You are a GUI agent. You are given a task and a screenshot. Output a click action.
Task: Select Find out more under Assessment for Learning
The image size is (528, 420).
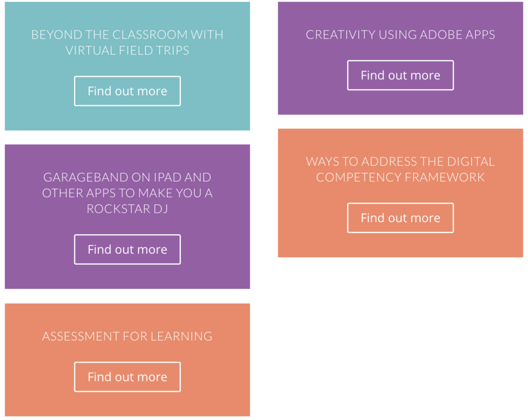tap(127, 377)
